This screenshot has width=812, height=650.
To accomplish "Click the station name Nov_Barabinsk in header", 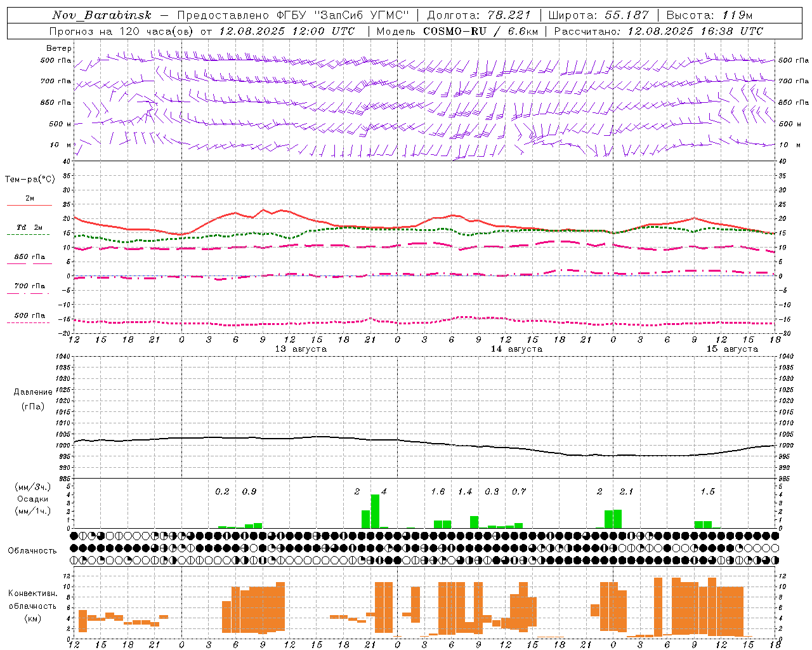I will pyautogui.click(x=101, y=15).
